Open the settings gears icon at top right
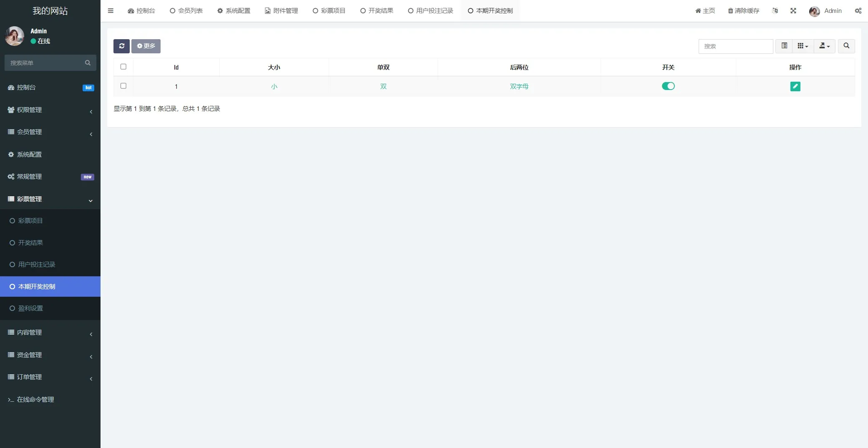 [x=858, y=11]
